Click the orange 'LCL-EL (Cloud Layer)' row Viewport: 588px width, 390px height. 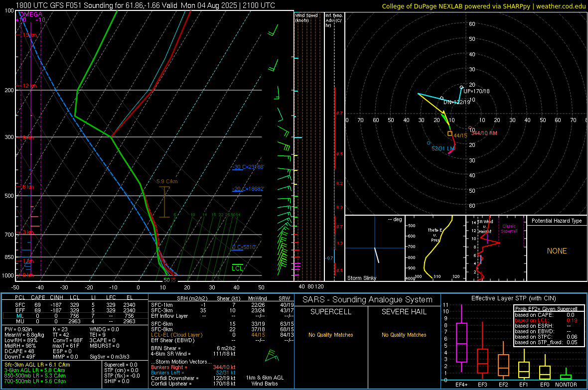pyautogui.click(x=222, y=335)
